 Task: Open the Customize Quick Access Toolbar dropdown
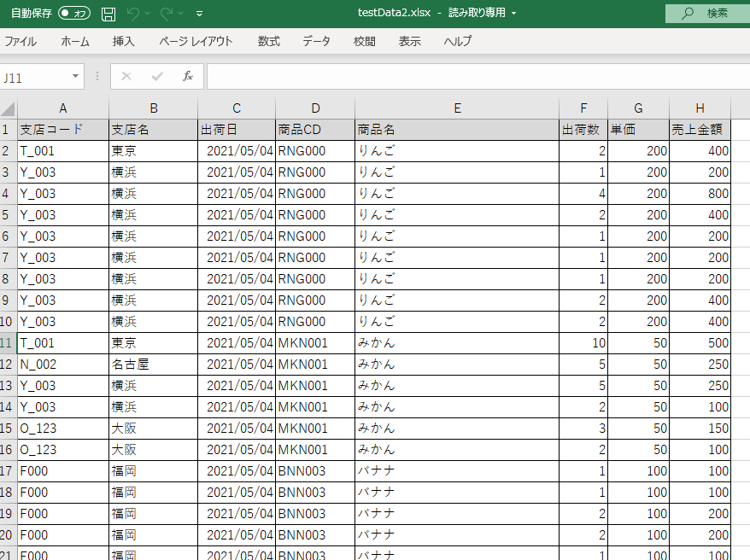coord(200,14)
